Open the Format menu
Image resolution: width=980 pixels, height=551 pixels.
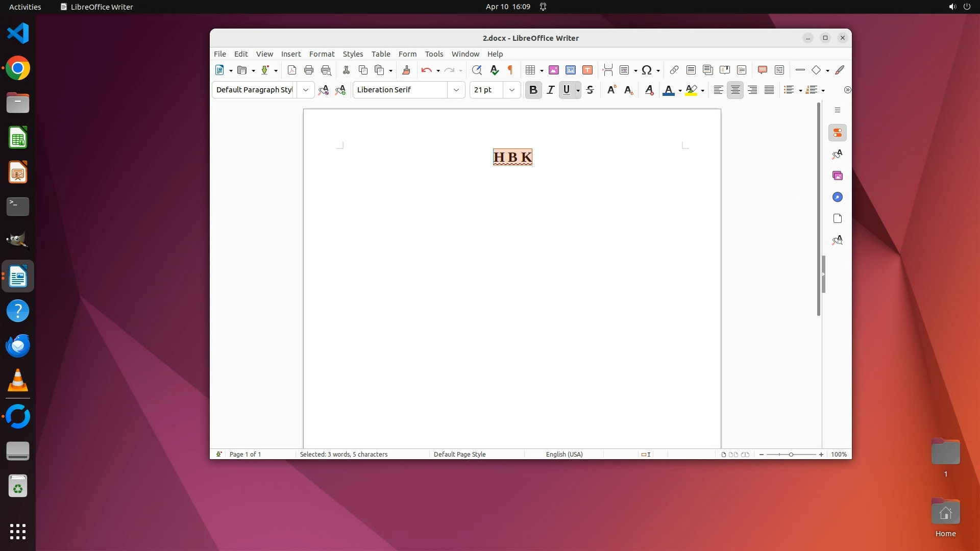point(322,54)
